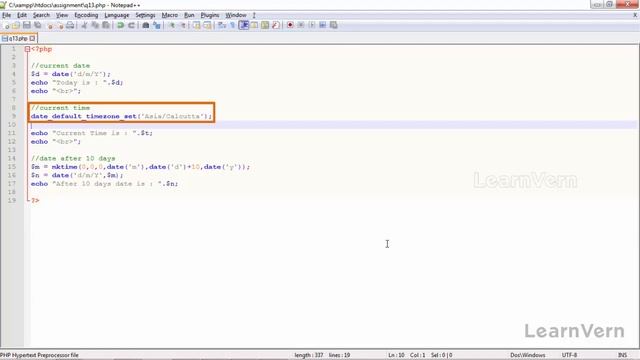The image size is (640, 360).
Task: Open the Language menu
Action: 117,15
